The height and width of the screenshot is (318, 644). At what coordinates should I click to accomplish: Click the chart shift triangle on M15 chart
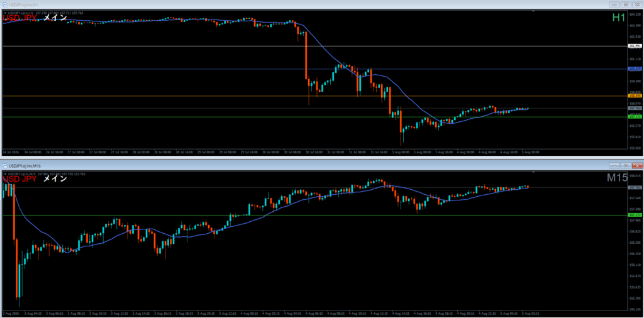click(533, 172)
